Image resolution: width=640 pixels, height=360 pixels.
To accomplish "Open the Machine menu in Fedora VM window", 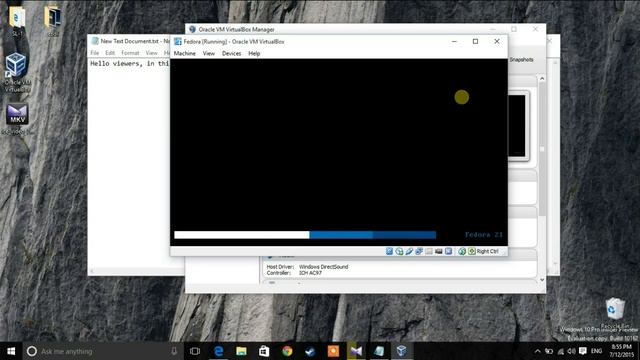I will click(184, 53).
